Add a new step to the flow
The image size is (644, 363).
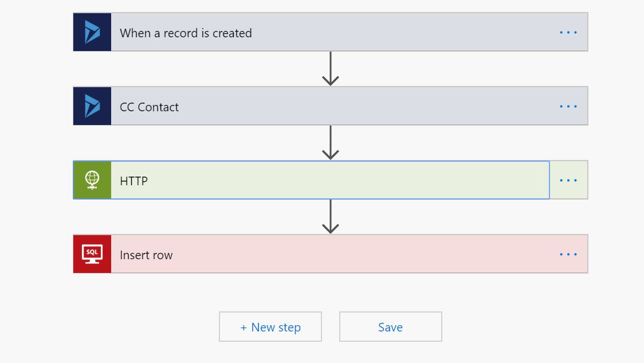(x=270, y=327)
